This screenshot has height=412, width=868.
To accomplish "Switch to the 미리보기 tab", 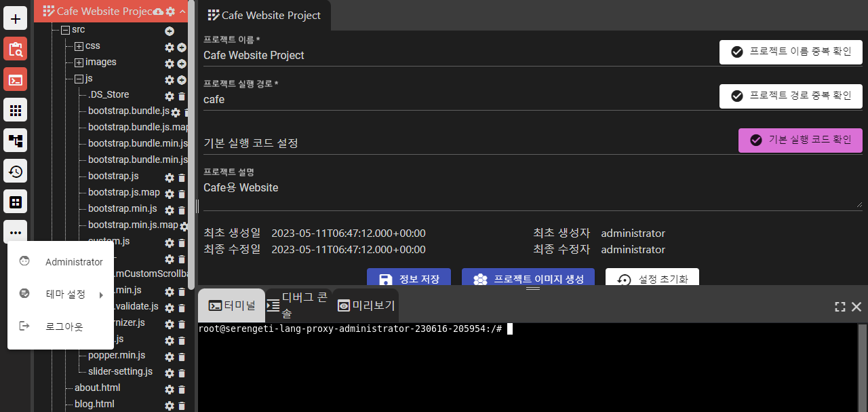I will (366, 305).
